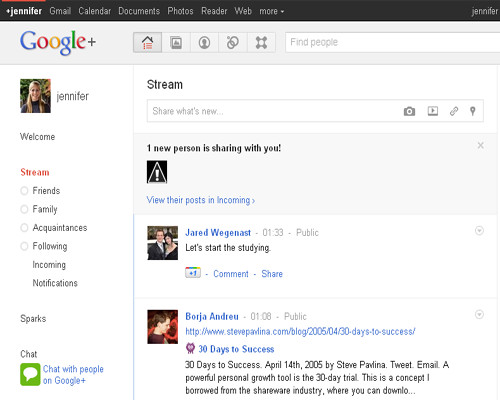Open Jared Wegenast's profile name
Viewport: 500px width, 400px height.
(x=218, y=232)
